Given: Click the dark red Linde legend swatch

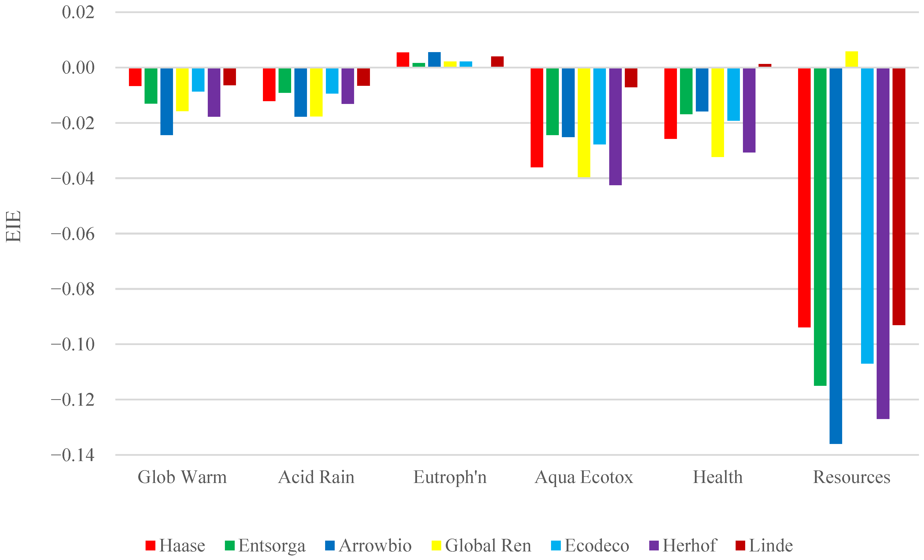Looking at the screenshot, I should tap(740, 545).
